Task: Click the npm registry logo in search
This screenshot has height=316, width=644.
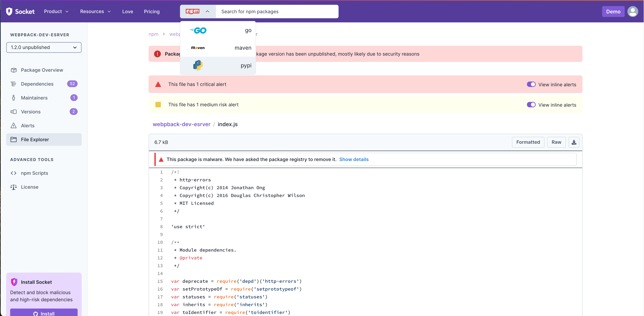Action: pyautogui.click(x=193, y=12)
